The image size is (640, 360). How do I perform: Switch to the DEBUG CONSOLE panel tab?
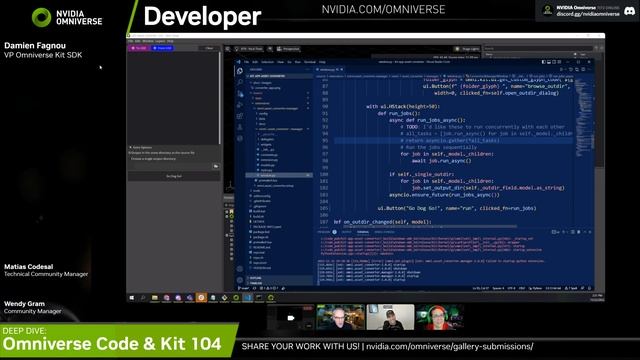point(384,232)
